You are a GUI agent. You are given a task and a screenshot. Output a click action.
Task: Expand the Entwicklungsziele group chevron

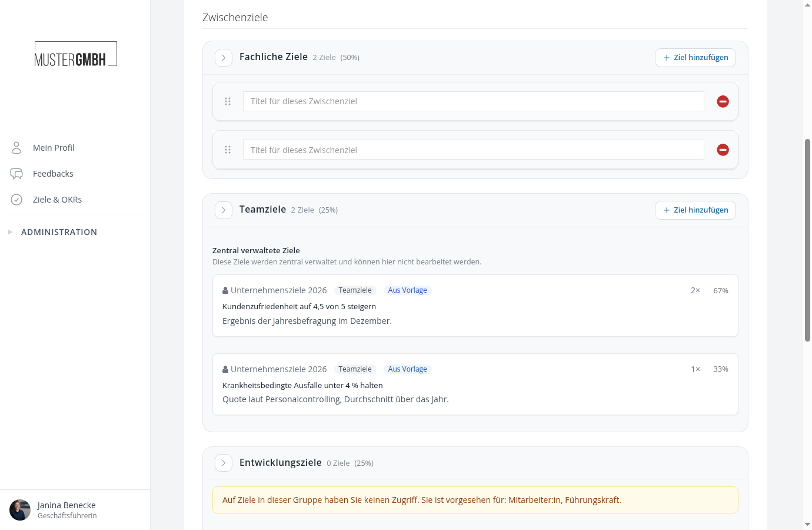click(x=224, y=463)
